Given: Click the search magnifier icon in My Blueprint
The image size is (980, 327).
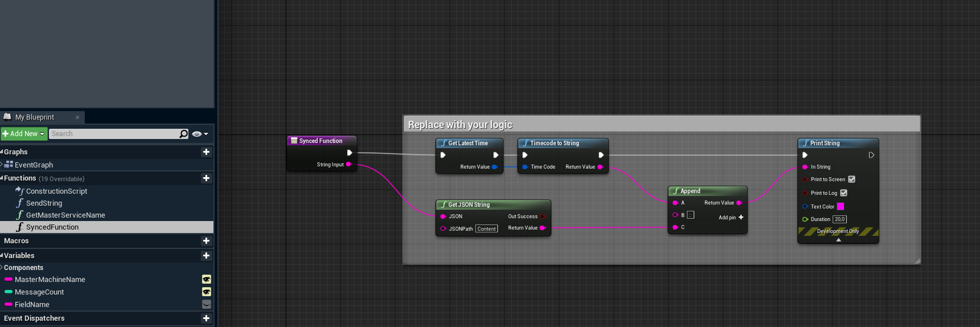Looking at the screenshot, I should click(x=183, y=134).
